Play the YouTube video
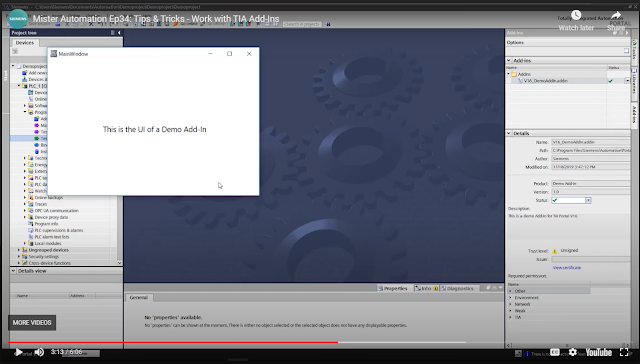Viewport: 640px width, 364px height. pos(18,352)
